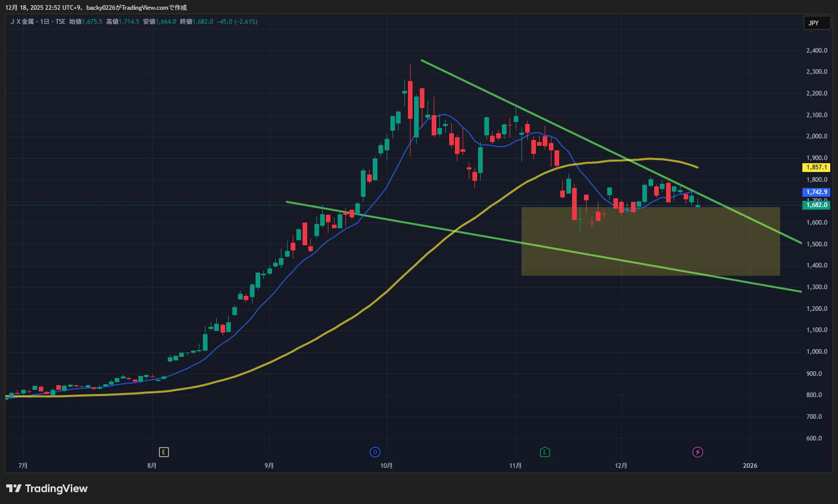Click the yellow 1,857.1 price label

tap(816, 167)
